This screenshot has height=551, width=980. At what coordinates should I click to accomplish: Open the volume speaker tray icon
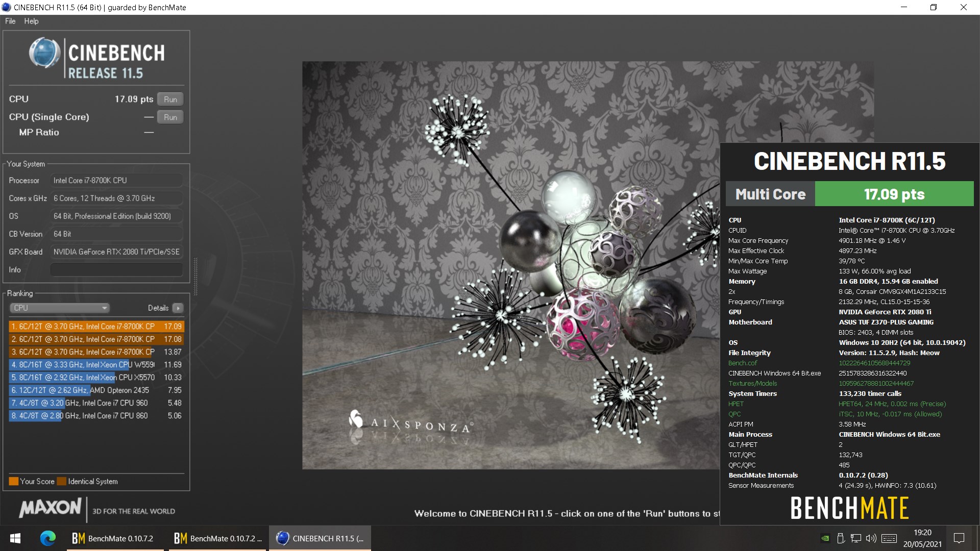point(871,538)
